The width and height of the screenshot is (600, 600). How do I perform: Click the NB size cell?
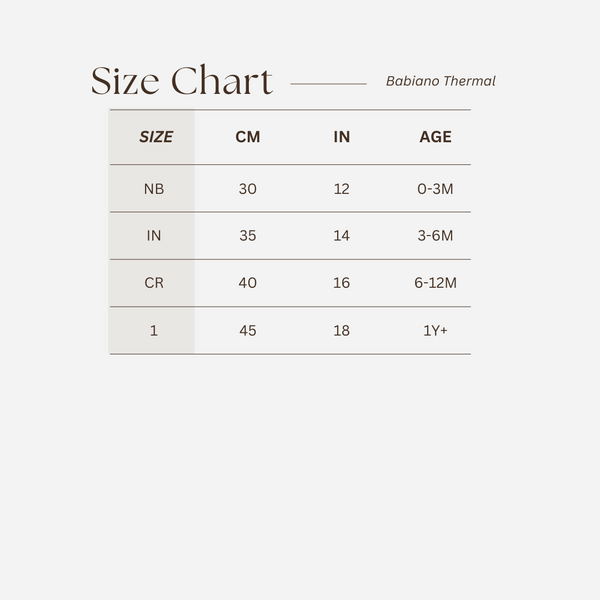tap(154, 188)
